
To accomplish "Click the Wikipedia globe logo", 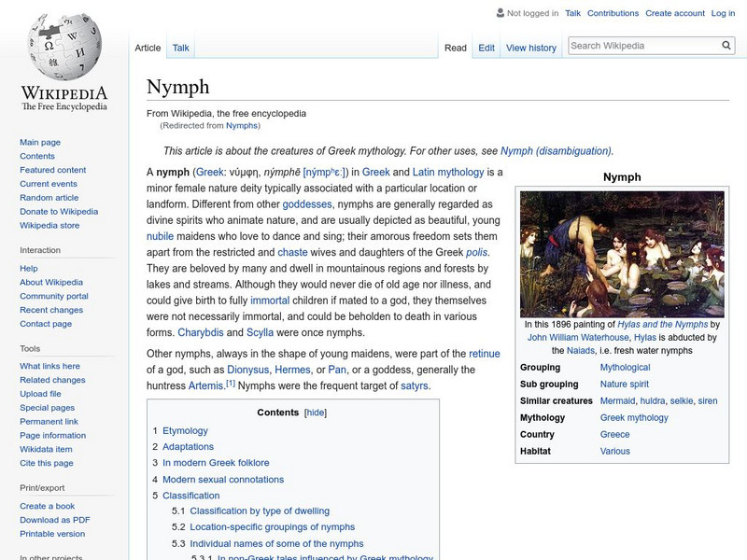I will [64, 47].
